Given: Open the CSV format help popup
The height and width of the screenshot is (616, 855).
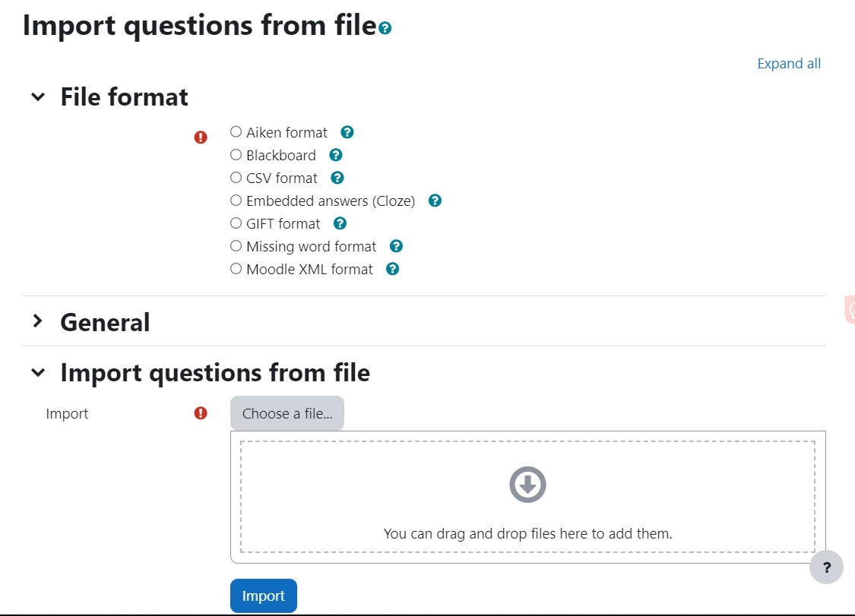Looking at the screenshot, I should [x=337, y=178].
